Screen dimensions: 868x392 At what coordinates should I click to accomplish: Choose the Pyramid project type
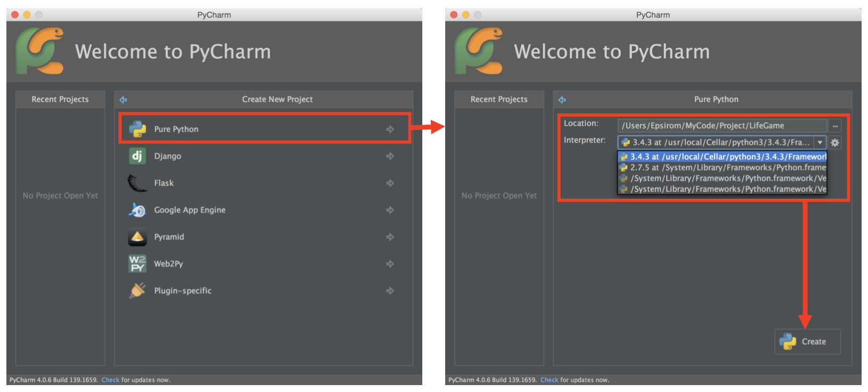click(x=264, y=236)
